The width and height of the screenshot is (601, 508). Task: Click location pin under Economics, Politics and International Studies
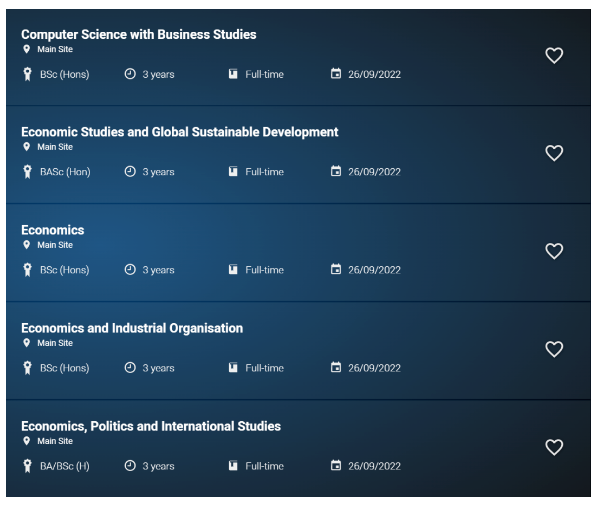pyautogui.click(x=27, y=440)
